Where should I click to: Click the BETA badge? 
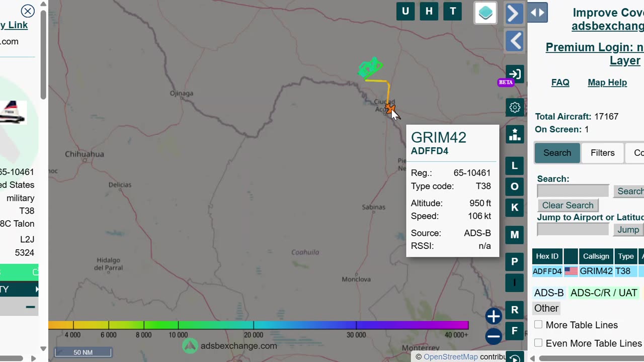[505, 82]
